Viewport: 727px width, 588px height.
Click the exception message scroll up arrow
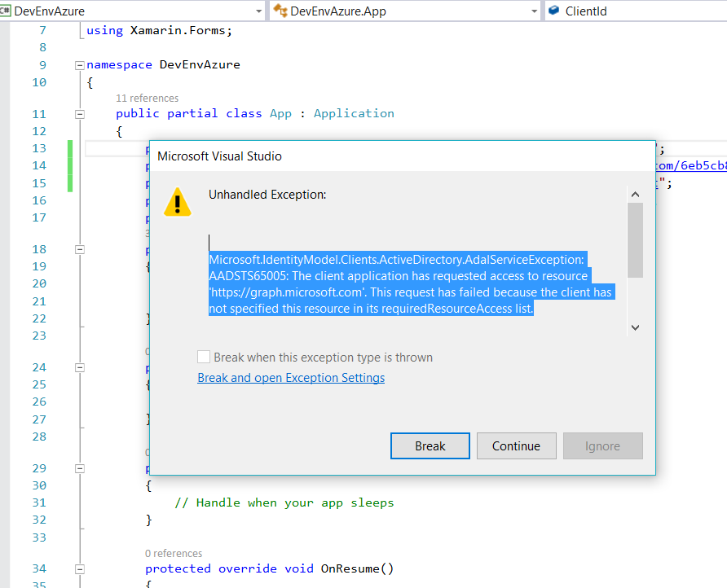[635, 194]
